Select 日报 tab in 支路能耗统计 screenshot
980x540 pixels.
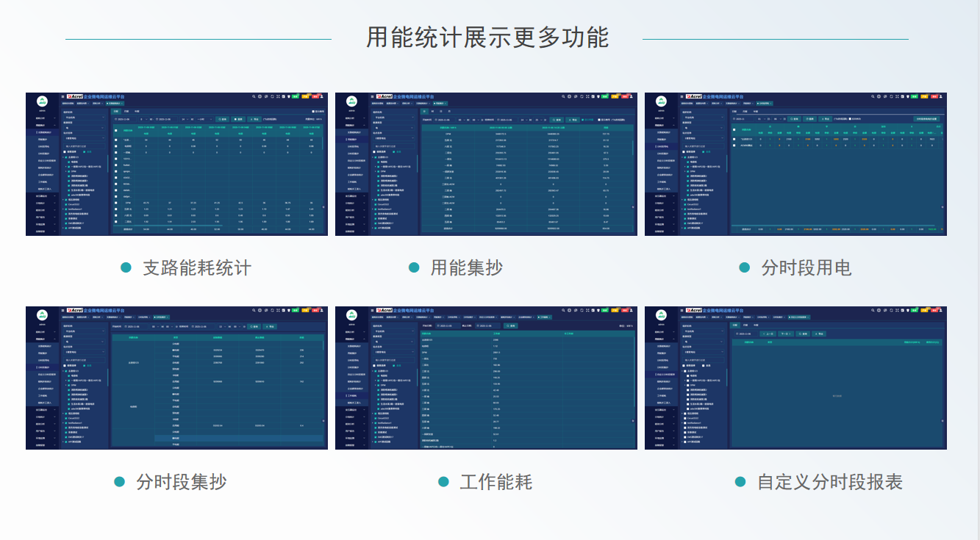pyautogui.click(x=116, y=111)
